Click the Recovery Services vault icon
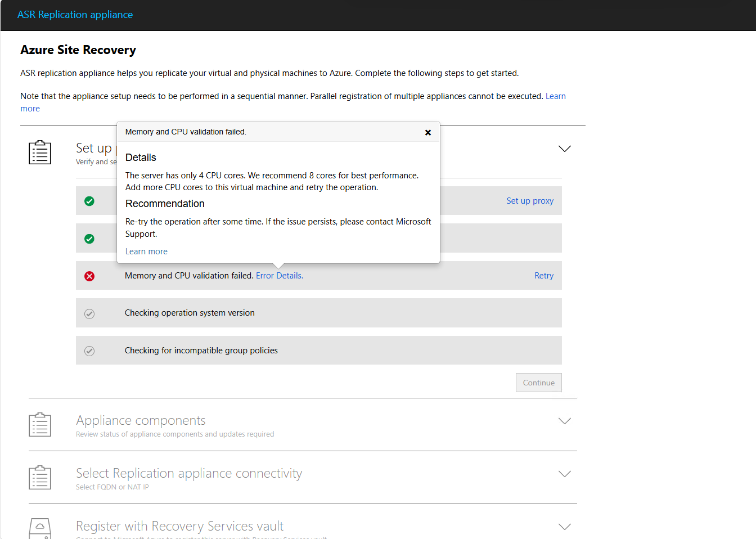The image size is (756, 539). (40, 528)
